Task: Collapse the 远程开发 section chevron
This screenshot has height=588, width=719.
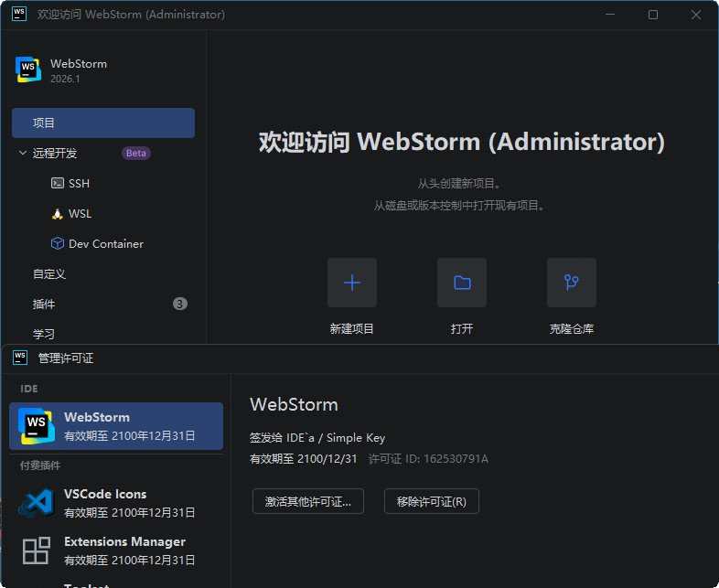Action: (23, 153)
